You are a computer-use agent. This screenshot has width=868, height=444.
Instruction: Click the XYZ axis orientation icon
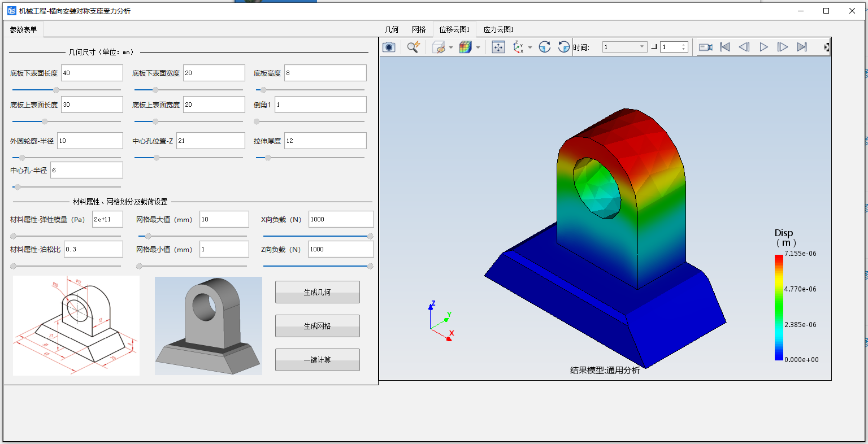click(518, 47)
